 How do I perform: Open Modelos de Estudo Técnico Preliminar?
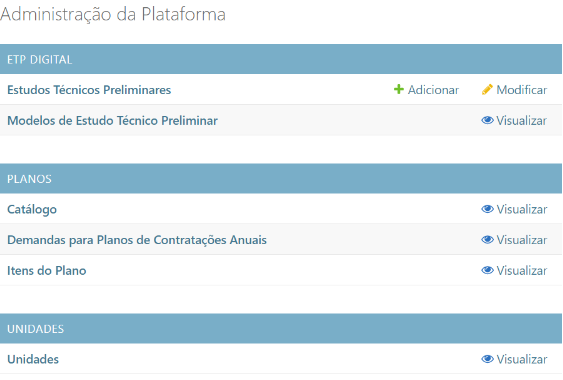(x=112, y=121)
